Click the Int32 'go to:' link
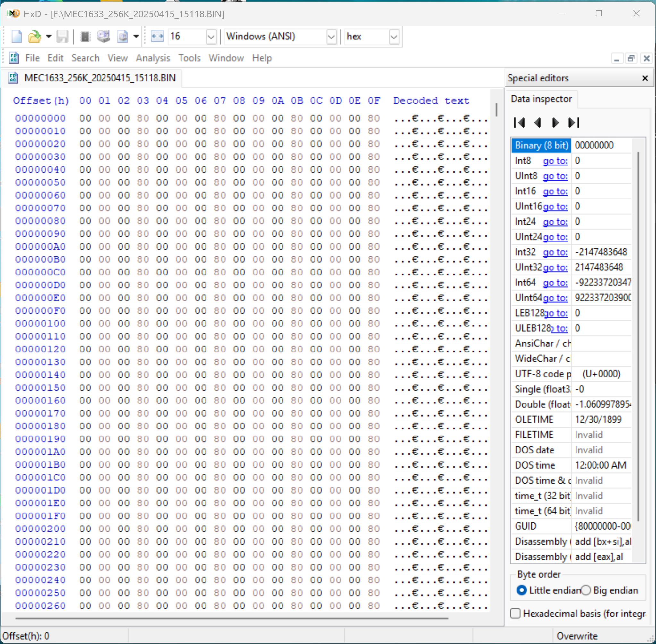656x644 pixels. [555, 252]
